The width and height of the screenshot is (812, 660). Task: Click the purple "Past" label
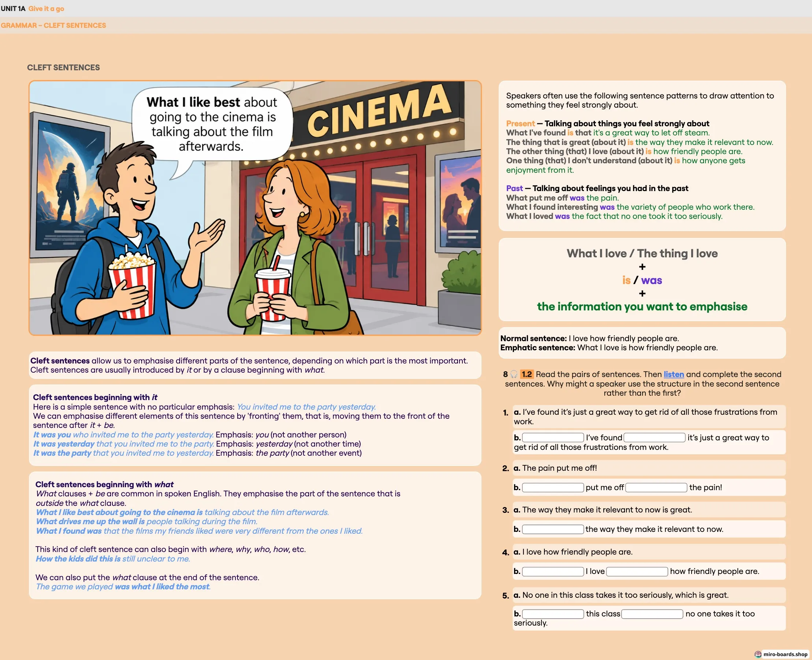[514, 188]
